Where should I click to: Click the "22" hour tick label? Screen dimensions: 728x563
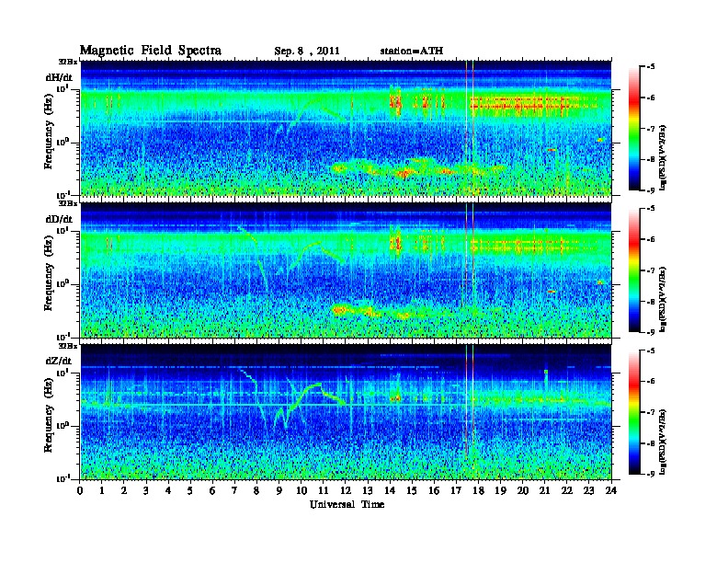coord(567,491)
